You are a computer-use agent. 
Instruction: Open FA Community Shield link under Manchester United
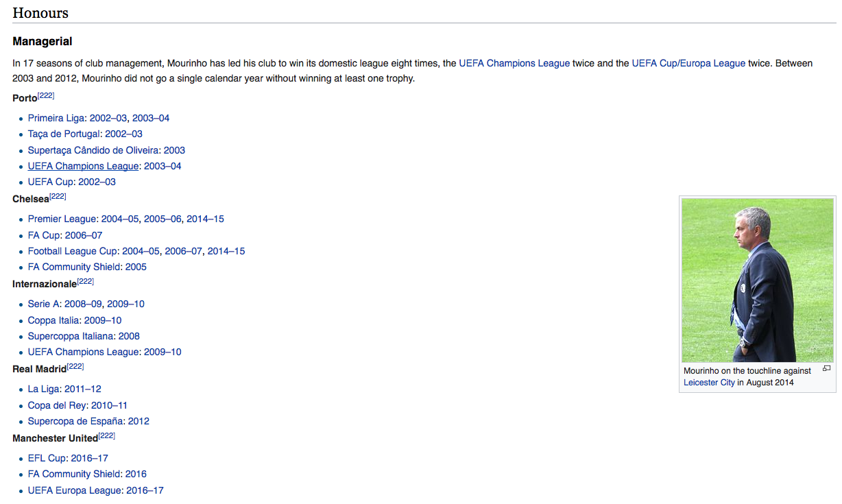coord(75,474)
